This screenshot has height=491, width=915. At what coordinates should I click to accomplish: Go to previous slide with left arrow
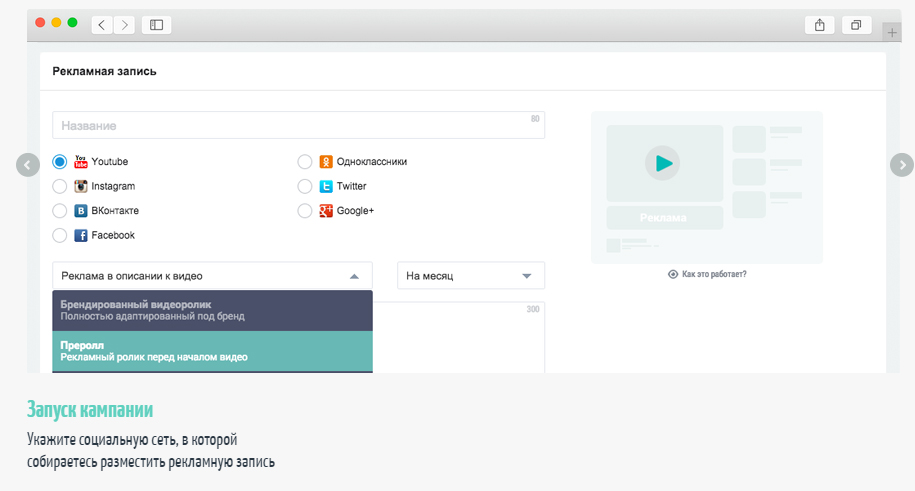click(x=28, y=164)
